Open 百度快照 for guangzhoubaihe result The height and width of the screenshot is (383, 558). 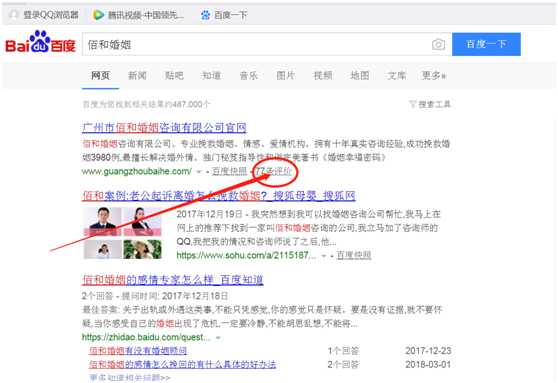click(x=229, y=171)
